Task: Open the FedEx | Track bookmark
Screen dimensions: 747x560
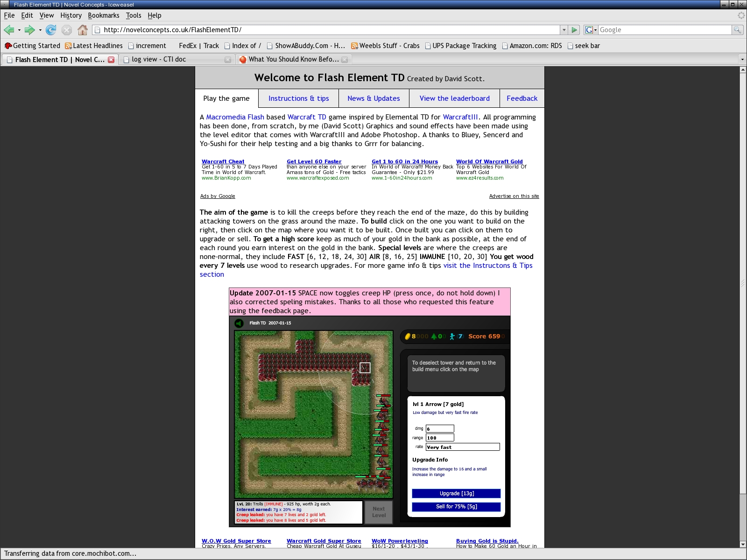Action: [198, 46]
